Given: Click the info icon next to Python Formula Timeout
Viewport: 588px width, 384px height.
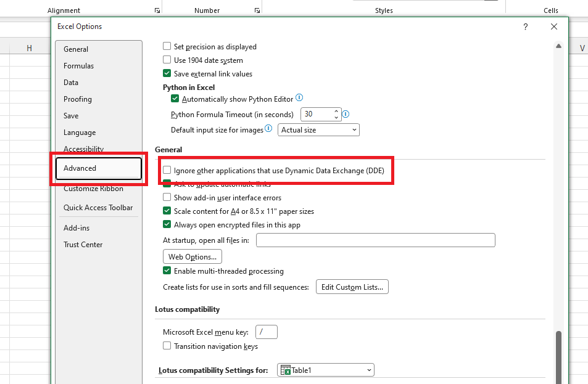Looking at the screenshot, I should (x=346, y=114).
